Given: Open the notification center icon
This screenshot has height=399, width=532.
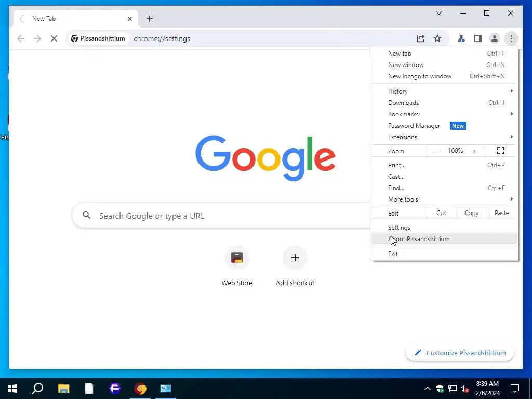Looking at the screenshot, I should [515, 389].
